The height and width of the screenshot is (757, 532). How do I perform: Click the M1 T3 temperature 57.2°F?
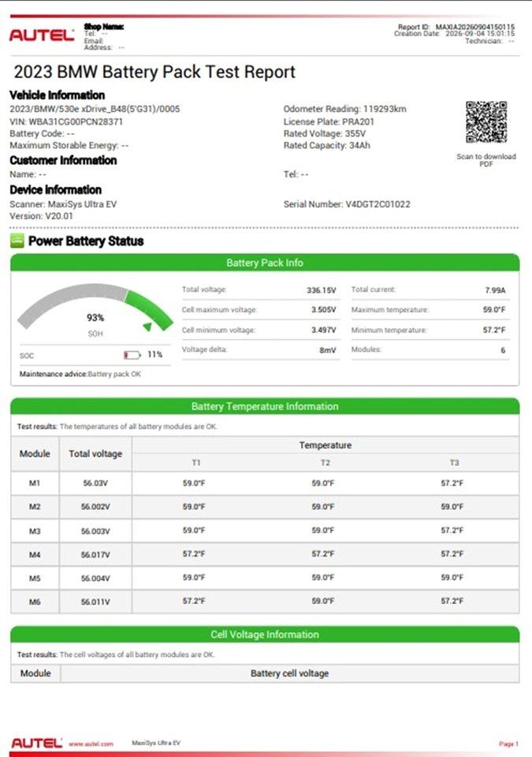point(452,483)
